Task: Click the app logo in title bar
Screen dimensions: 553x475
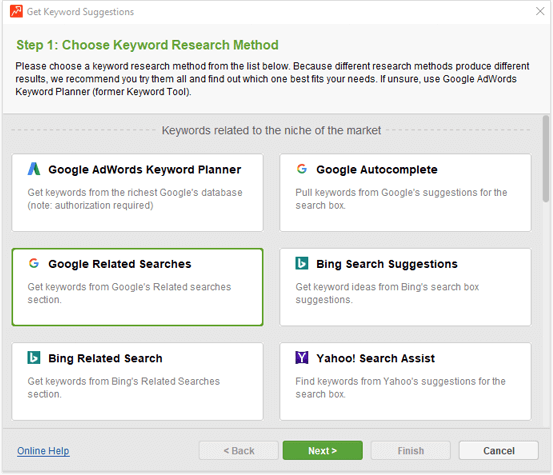Action: 16,11
